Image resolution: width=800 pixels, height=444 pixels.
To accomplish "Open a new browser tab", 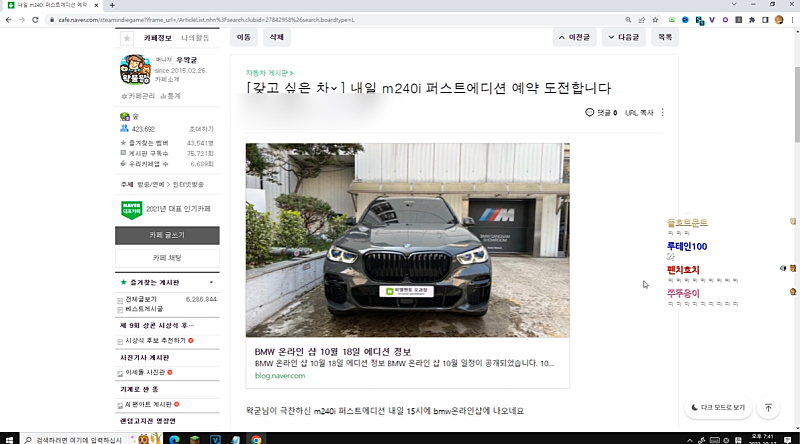I will point(112,5).
